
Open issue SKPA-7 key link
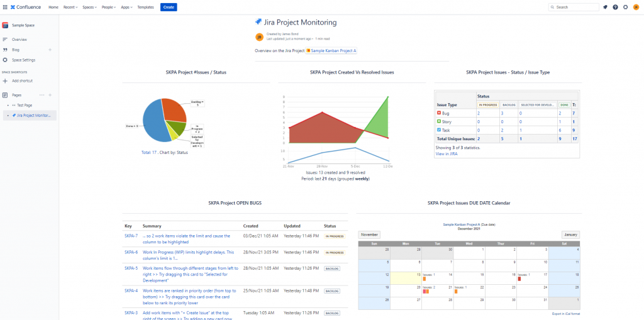pyautogui.click(x=131, y=236)
